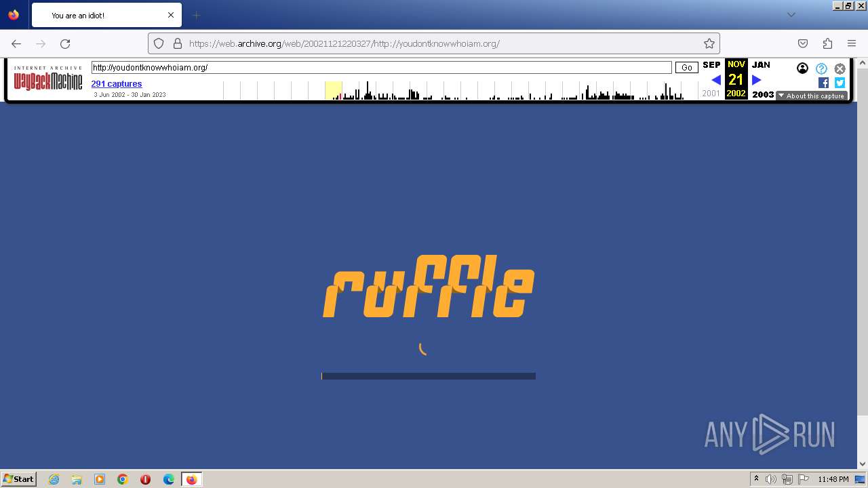Image resolution: width=868 pixels, height=488 pixels.
Task: Select year 2001 in Wayback toolbar
Action: (711, 94)
